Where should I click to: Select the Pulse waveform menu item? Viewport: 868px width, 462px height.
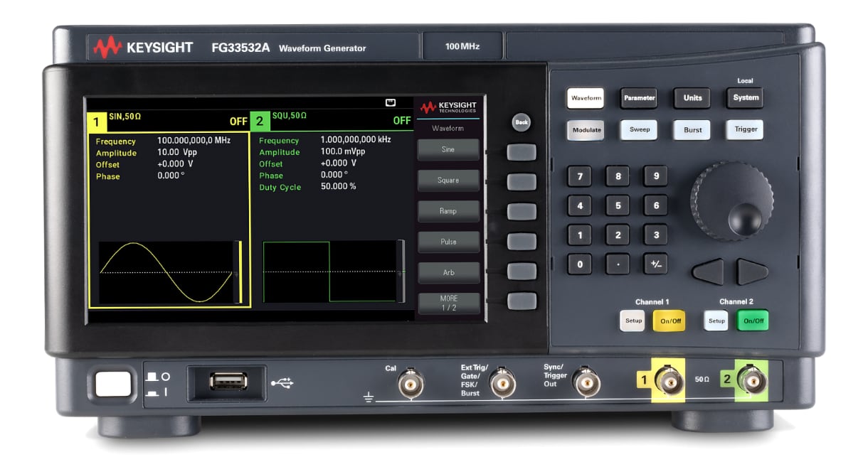coord(448,242)
